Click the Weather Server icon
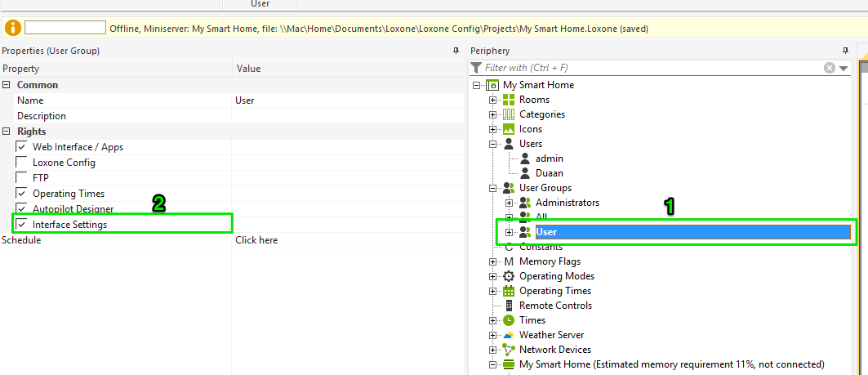Image resolution: width=868 pixels, height=375 pixels. 509,335
